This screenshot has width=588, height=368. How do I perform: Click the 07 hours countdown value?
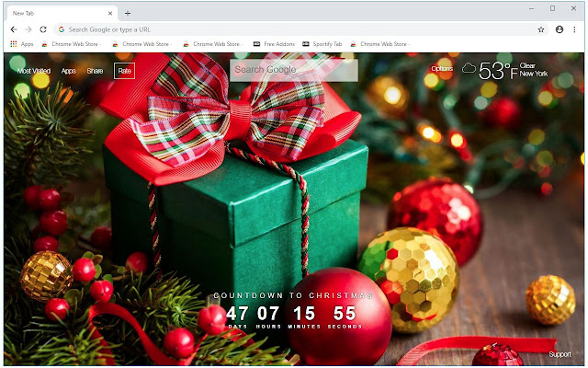tap(268, 313)
